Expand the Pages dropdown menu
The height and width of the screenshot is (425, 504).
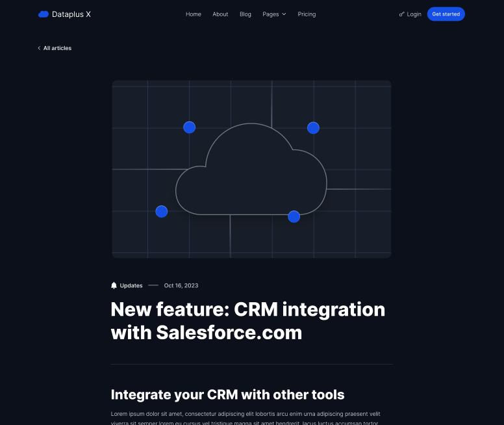tap(274, 14)
